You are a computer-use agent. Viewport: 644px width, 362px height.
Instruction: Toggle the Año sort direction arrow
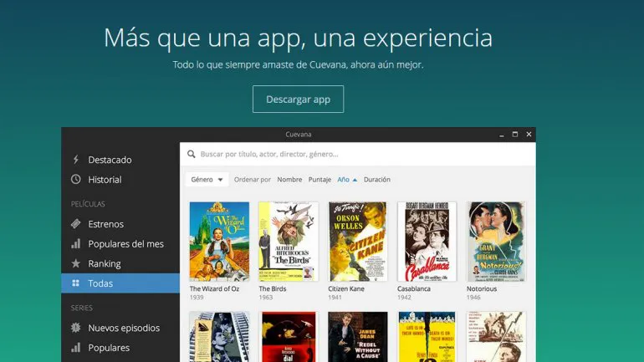[355, 180]
